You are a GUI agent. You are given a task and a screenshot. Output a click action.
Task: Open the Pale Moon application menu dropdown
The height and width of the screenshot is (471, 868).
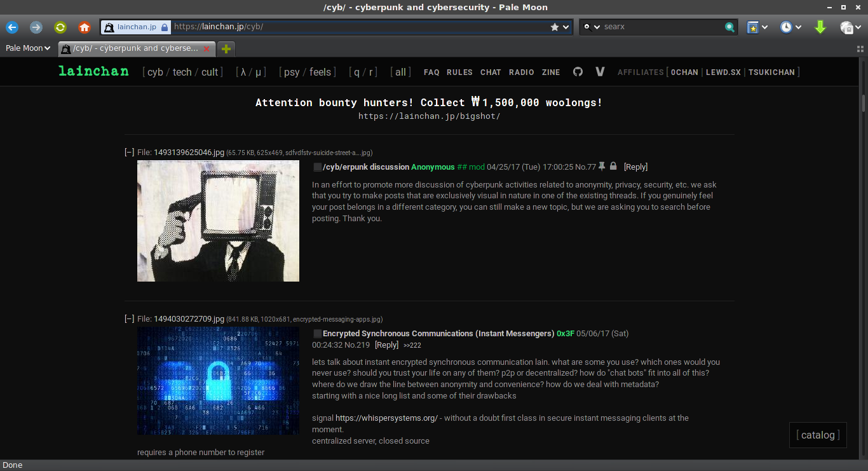click(28, 48)
